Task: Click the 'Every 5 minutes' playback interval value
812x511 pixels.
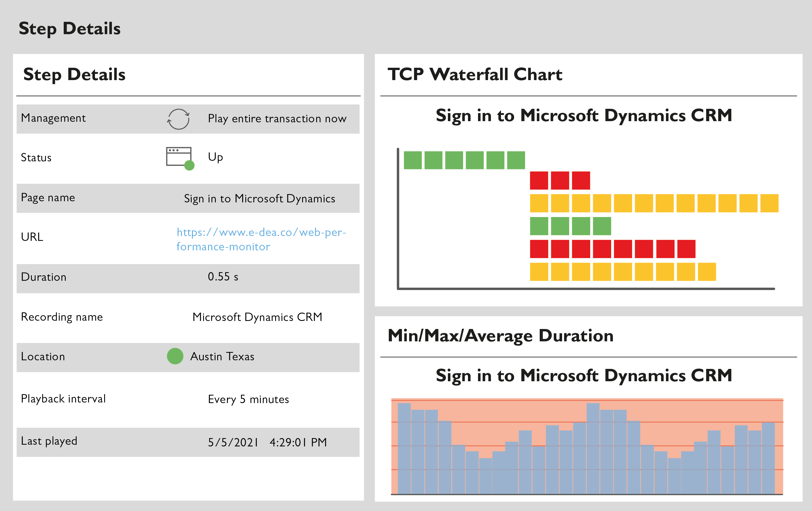Action: click(248, 399)
